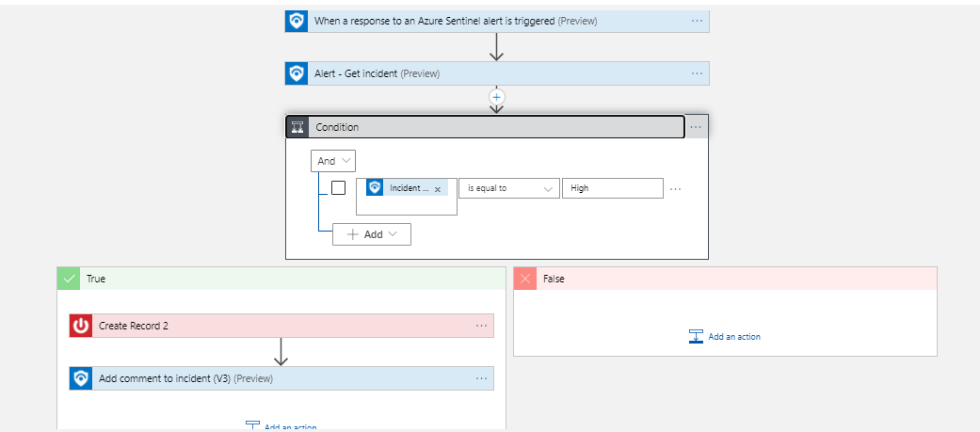
Task: Click the green True checkmark icon
Action: pyautogui.click(x=69, y=279)
